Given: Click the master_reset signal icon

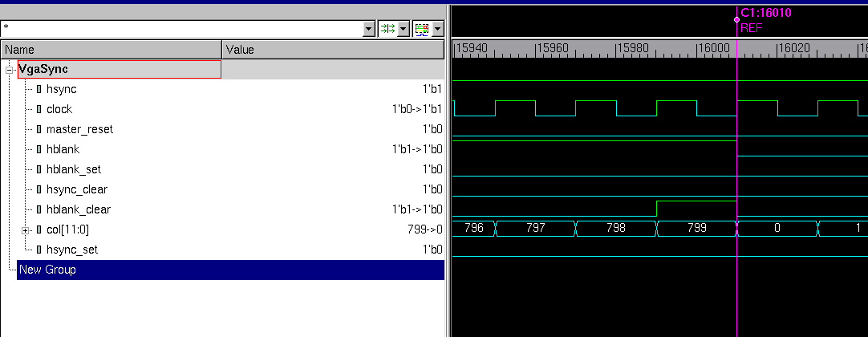Looking at the screenshot, I should pos(39,129).
